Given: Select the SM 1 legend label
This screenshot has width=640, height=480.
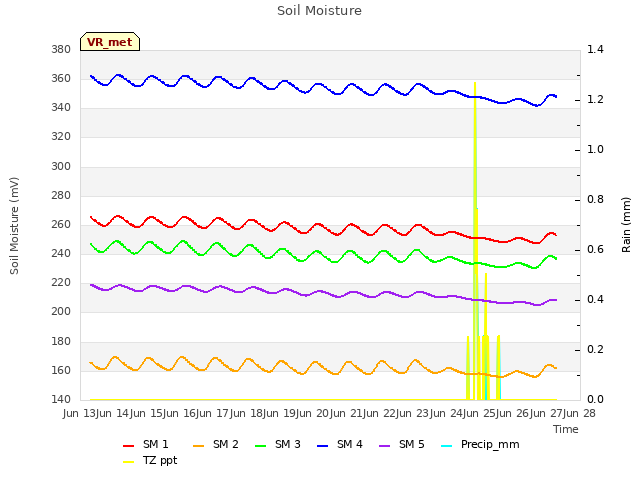Looking at the screenshot, I should click(x=156, y=444).
